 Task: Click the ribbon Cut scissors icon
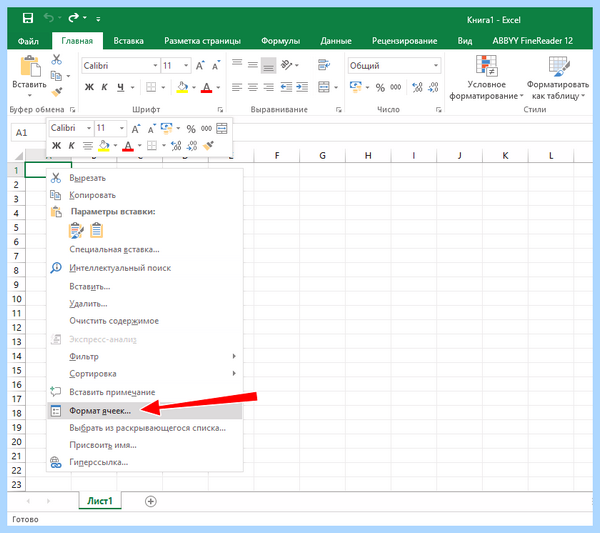(57, 59)
